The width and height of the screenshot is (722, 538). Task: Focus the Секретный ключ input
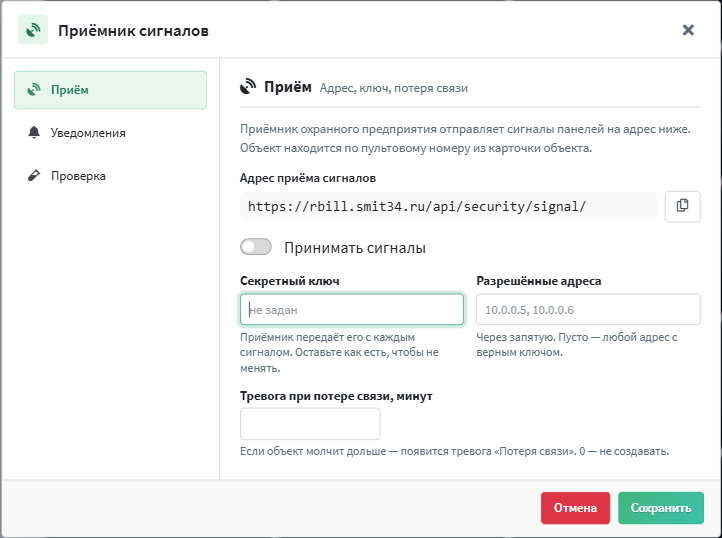point(352,310)
